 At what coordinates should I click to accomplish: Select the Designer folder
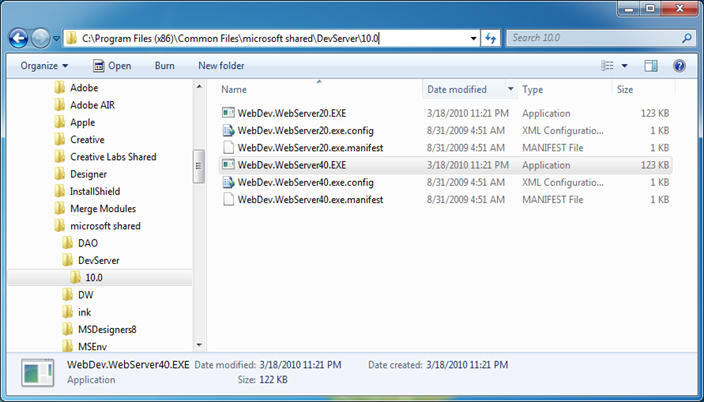pyautogui.click(x=80, y=174)
